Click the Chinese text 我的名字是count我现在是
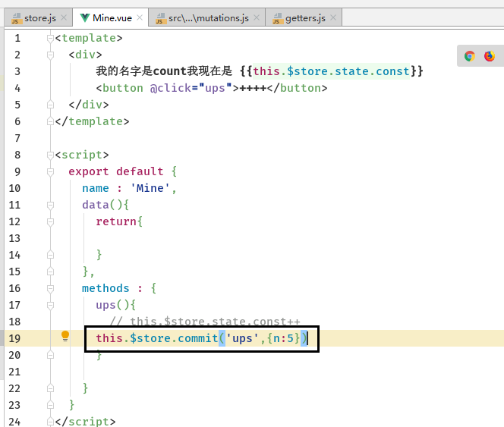The image size is (504, 427). (164, 71)
